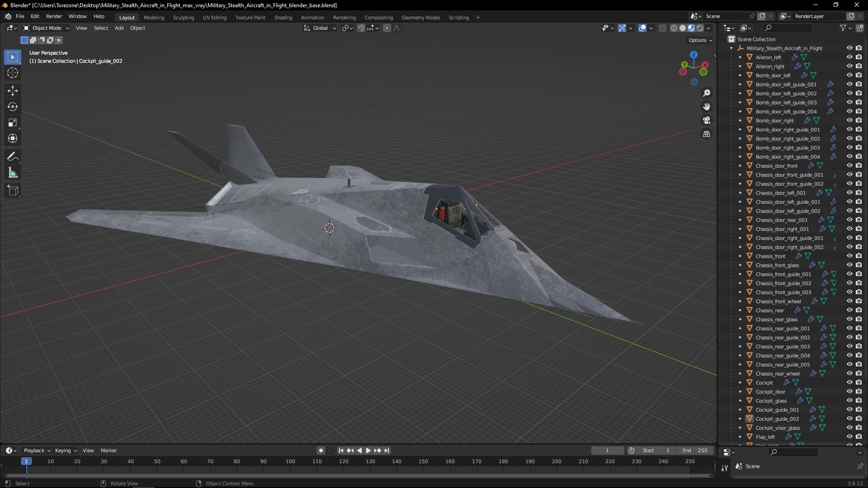Click the End frame field
This screenshot has height=488, width=868.
pyautogui.click(x=695, y=450)
